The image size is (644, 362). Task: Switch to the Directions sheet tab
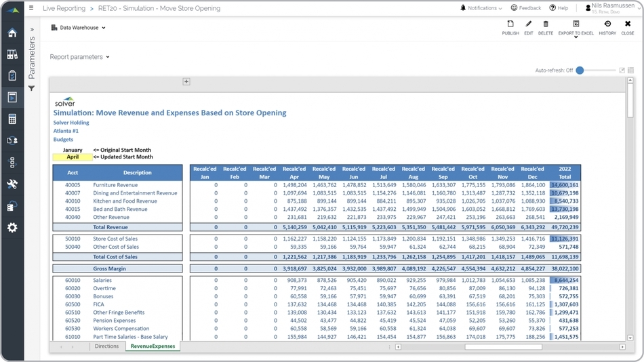(x=106, y=346)
